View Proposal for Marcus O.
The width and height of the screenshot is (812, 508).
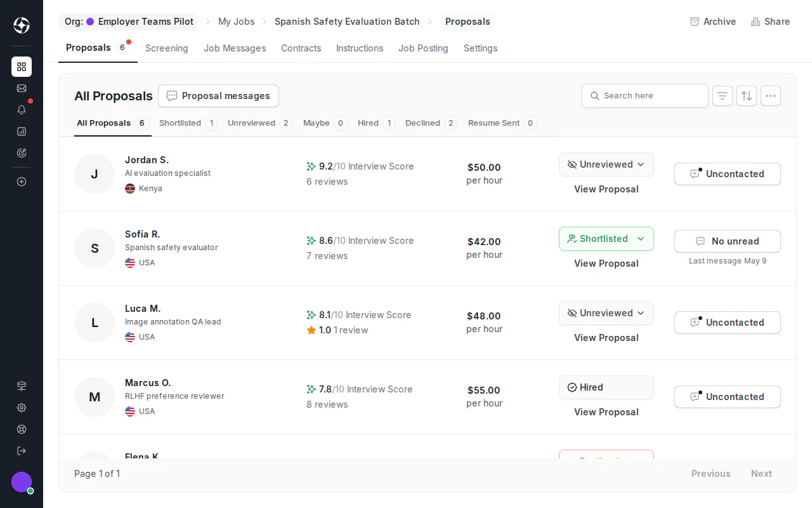tap(606, 412)
